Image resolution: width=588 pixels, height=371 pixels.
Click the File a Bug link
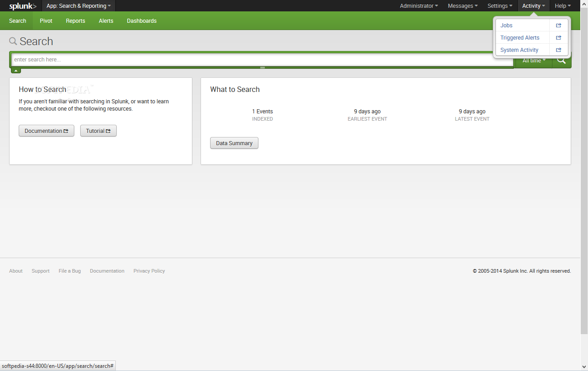click(x=70, y=271)
